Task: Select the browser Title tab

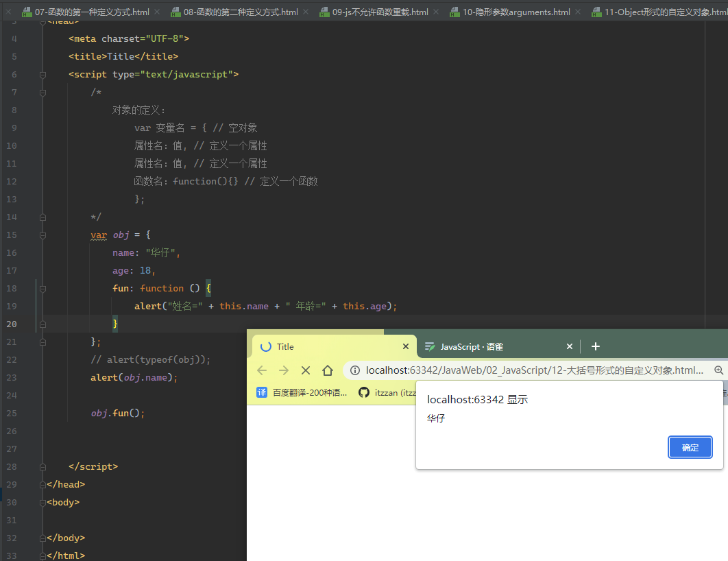Action: 334,346
